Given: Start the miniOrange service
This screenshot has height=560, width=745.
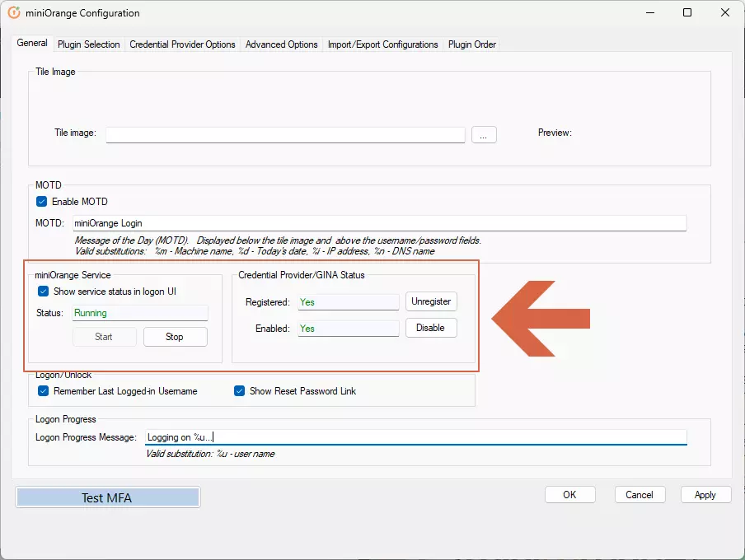Looking at the screenshot, I should [x=104, y=337].
